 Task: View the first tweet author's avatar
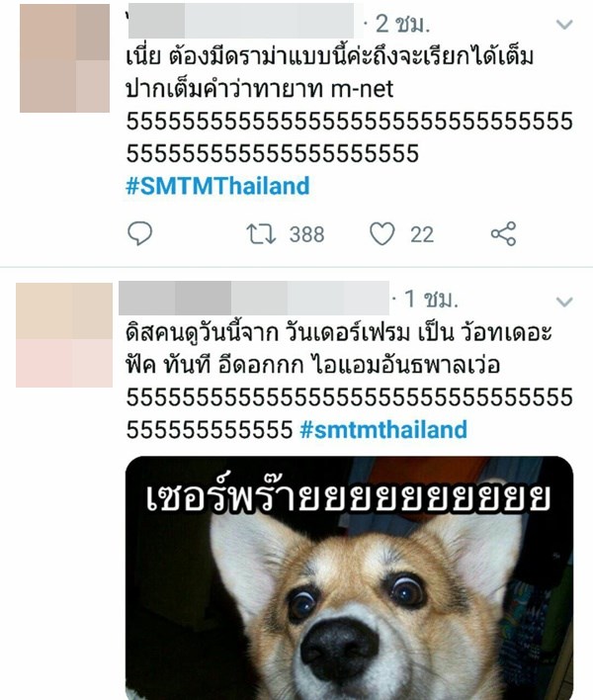click(64, 58)
